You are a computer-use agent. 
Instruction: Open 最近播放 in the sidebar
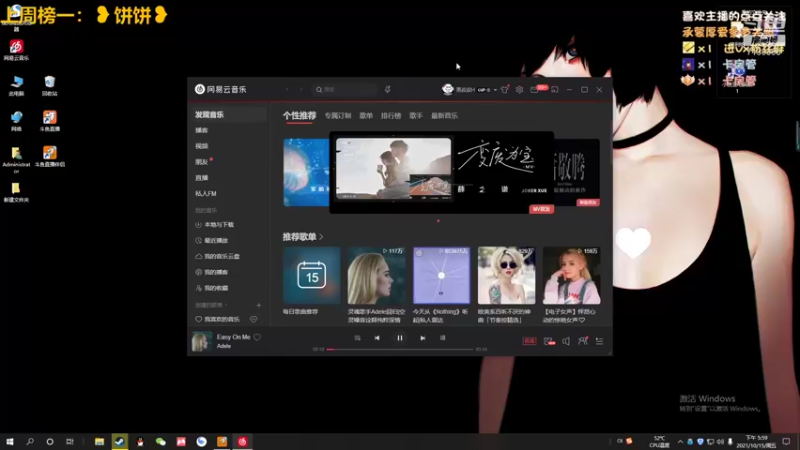tap(212, 240)
